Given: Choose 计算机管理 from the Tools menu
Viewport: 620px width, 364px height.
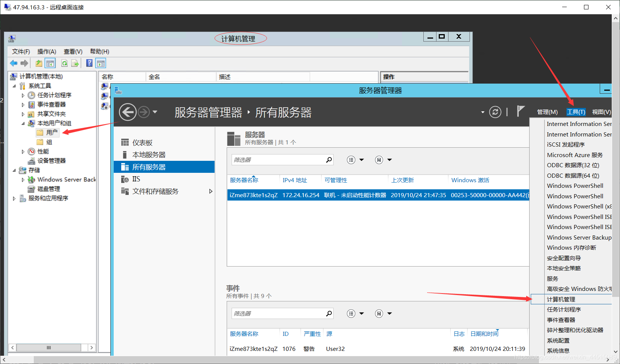Looking at the screenshot, I should point(571,299).
